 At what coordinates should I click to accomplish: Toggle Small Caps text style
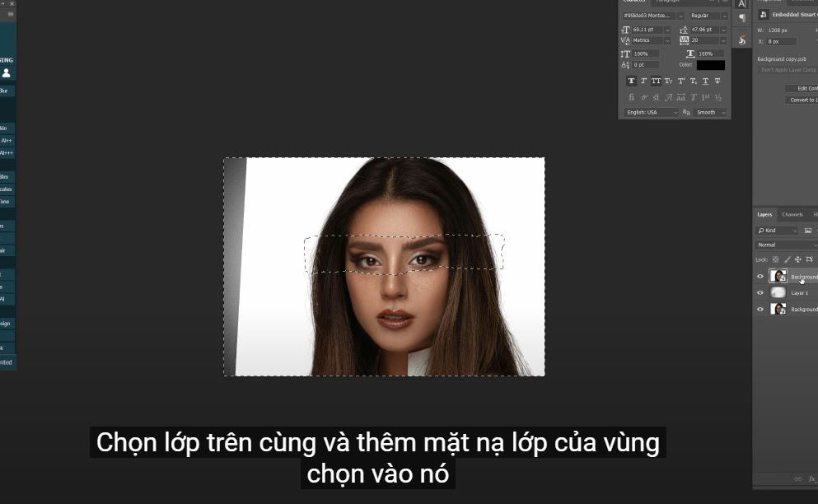[x=668, y=81]
